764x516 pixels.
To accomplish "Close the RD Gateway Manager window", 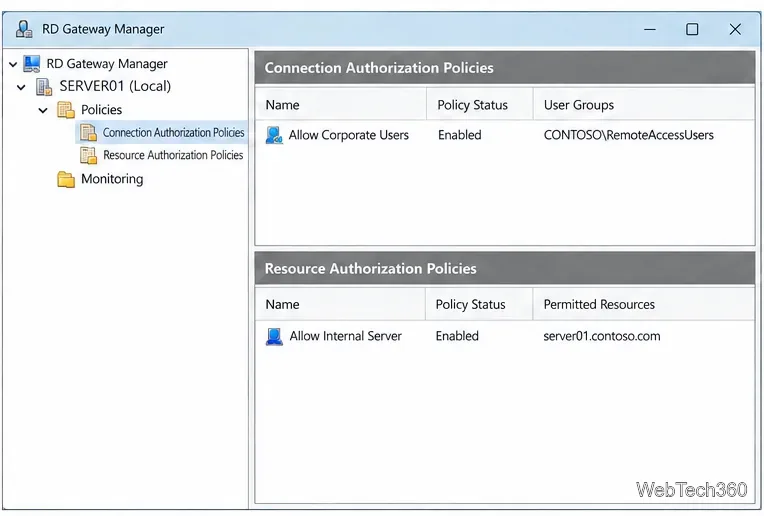I will click(x=735, y=29).
